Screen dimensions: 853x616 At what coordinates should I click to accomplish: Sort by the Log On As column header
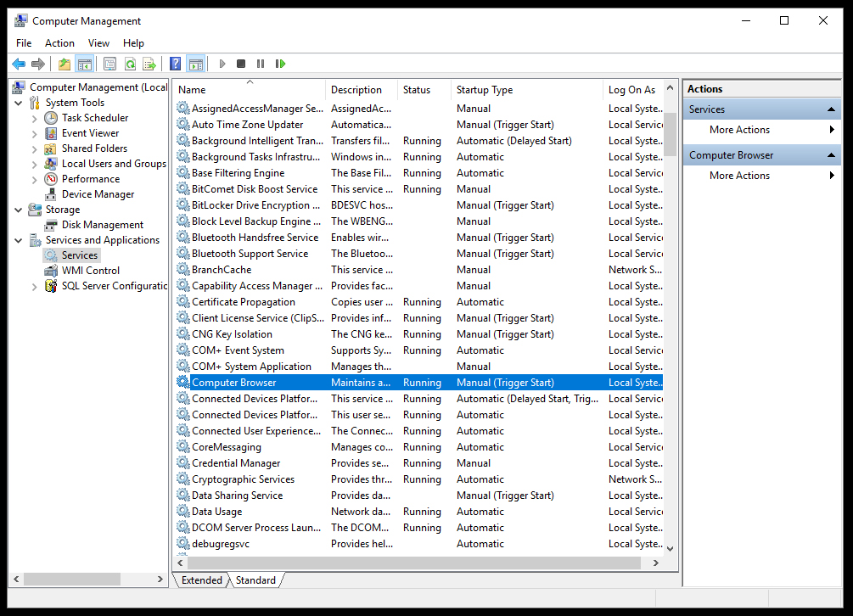(x=632, y=90)
